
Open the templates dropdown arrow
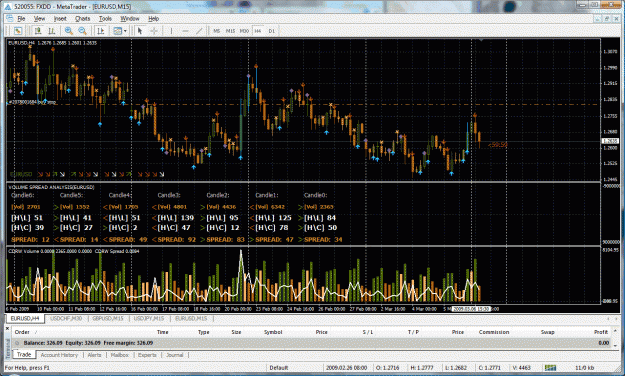125,31
